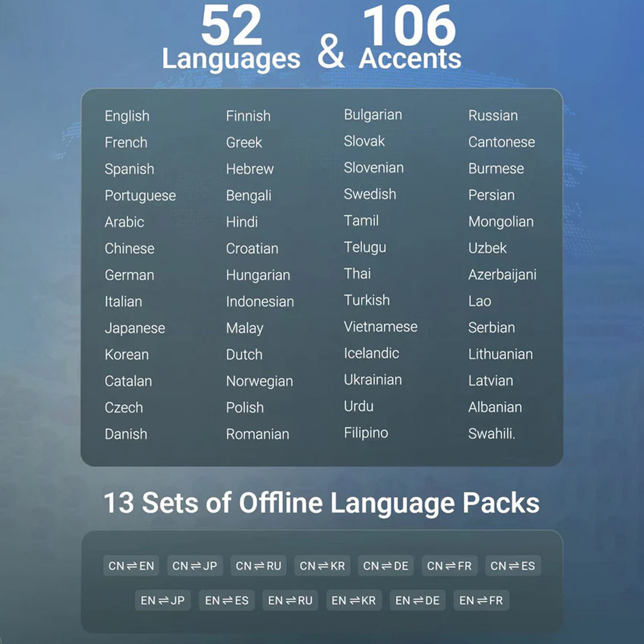The image size is (644, 644).
Task: Click Polish in the language list
Action: click(245, 407)
